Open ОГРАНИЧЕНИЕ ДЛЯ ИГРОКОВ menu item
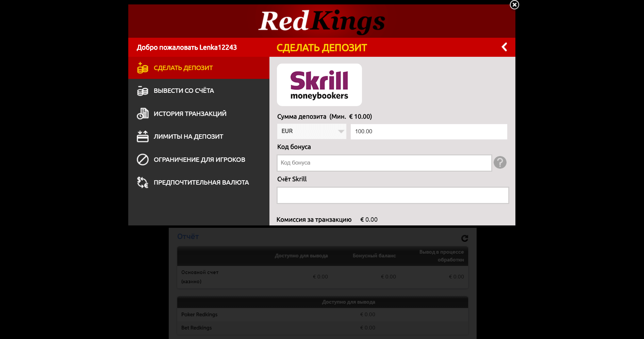The height and width of the screenshot is (339, 644). [x=199, y=159]
